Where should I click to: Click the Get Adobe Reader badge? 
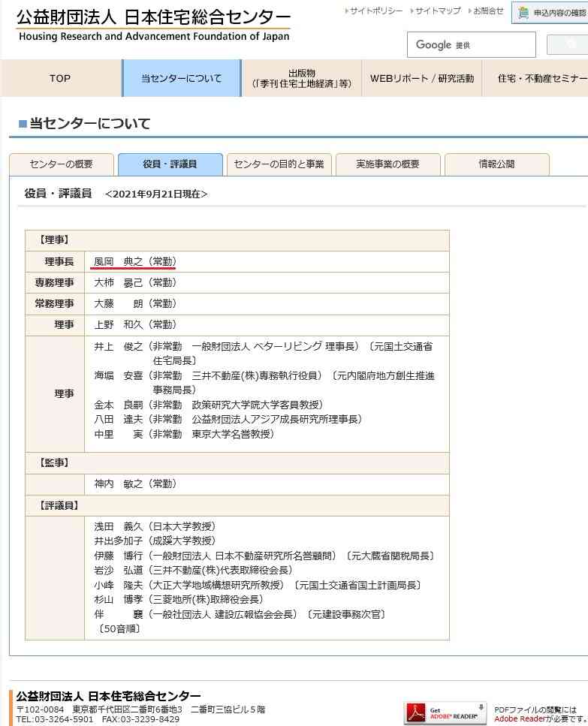[445, 713]
